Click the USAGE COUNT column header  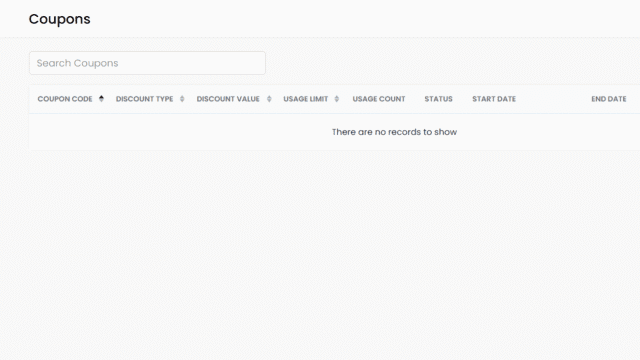click(x=379, y=99)
